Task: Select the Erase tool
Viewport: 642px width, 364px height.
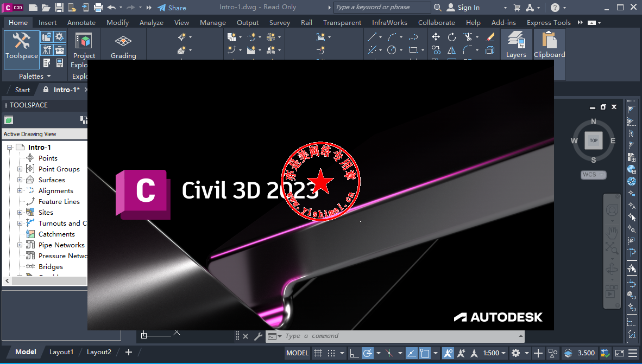Action: tap(490, 37)
